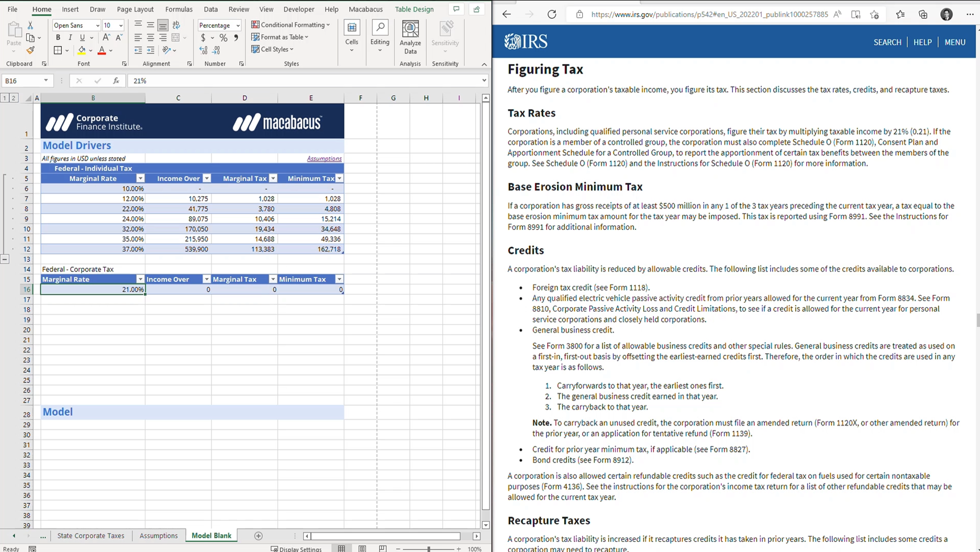Click the Wrap Text icon
980x552 pixels.
[x=176, y=25]
